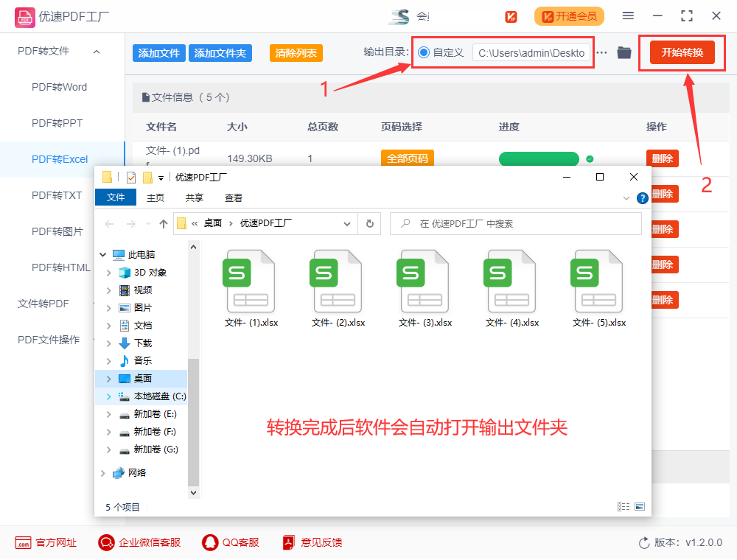The width and height of the screenshot is (737, 560).
Task: Open the hamburger menu in title bar
Action: [628, 15]
